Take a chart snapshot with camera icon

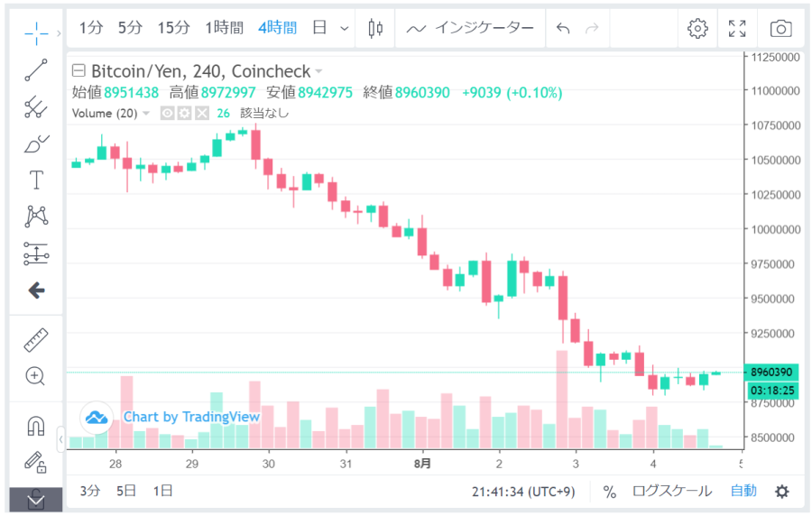[x=780, y=28]
